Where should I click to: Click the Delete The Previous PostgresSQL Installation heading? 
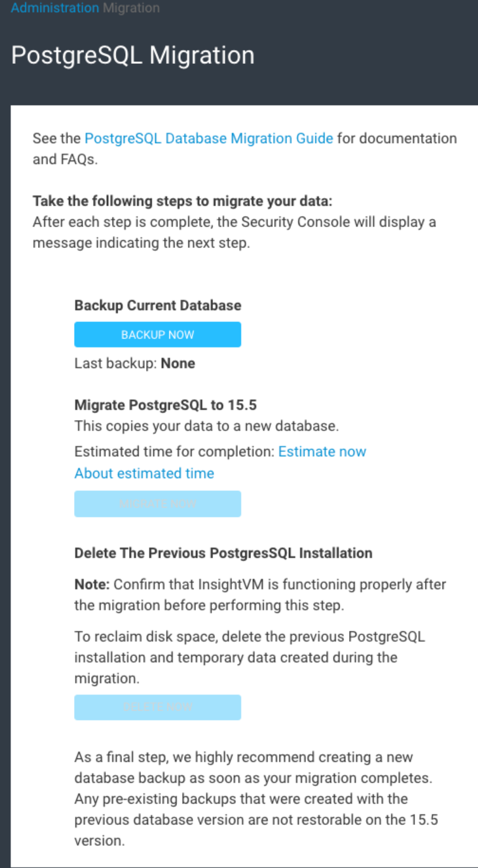click(223, 553)
